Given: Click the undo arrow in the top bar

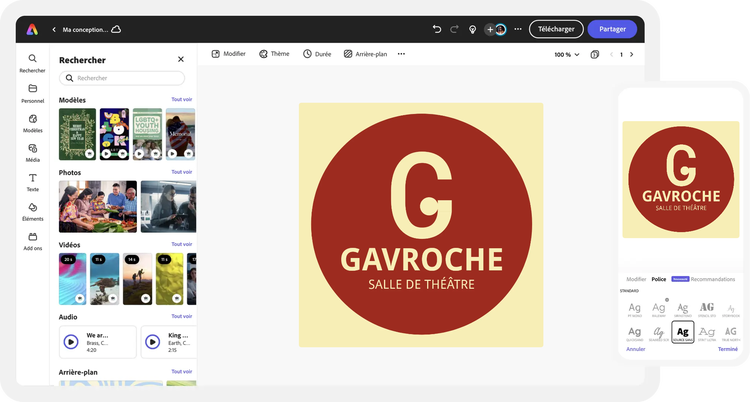Looking at the screenshot, I should click(x=437, y=29).
